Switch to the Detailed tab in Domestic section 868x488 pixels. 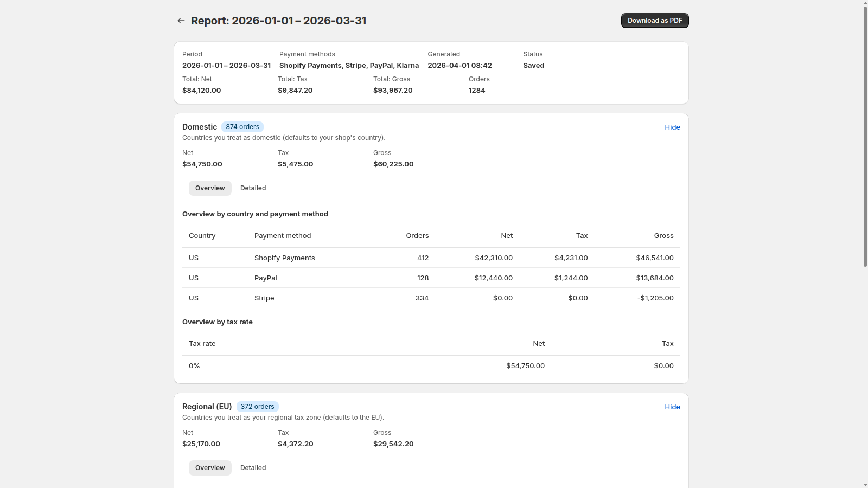point(253,188)
